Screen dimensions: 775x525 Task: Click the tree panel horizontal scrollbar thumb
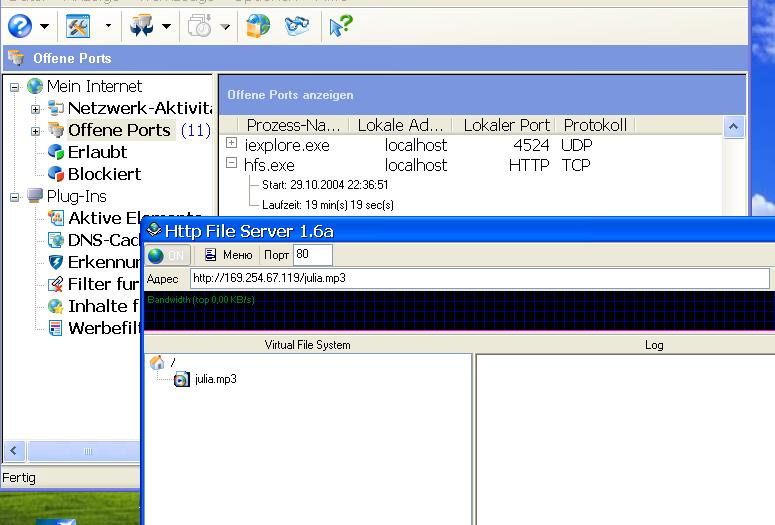84,451
